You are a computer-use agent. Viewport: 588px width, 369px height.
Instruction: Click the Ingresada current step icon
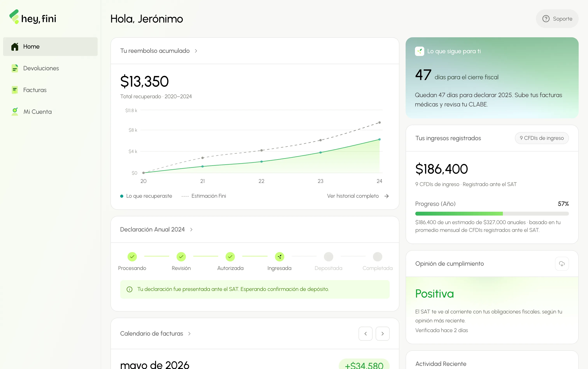click(280, 257)
